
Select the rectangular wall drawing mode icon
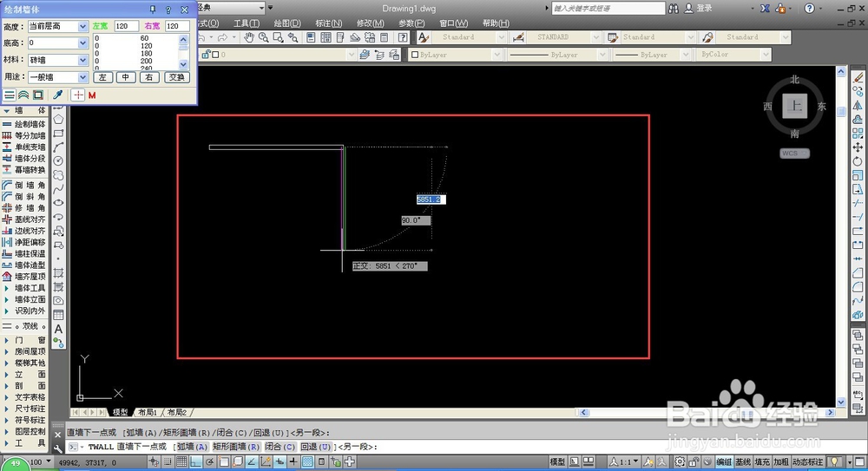click(x=37, y=95)
